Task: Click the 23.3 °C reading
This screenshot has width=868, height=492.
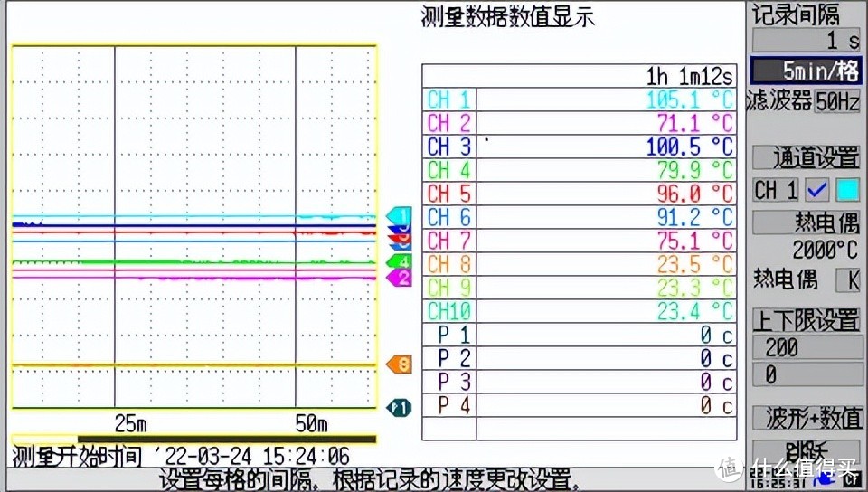Action: [x=694, y=288]
